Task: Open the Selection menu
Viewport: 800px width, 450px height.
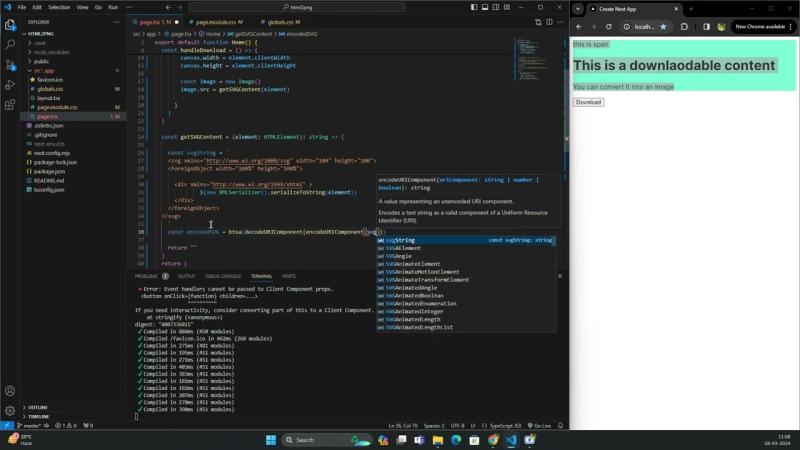Action: (x=59, y=7)
